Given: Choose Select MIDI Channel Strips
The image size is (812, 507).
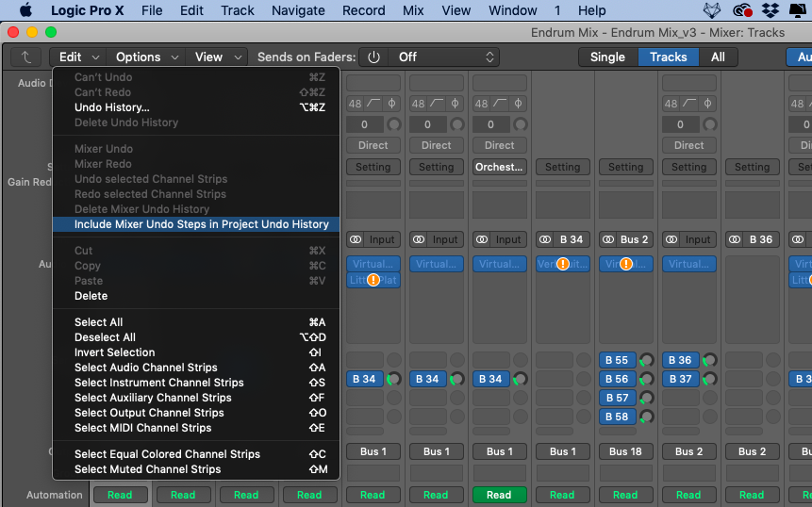Looking at the screenshot, I should pyautogui.click(x=196, y=428).
